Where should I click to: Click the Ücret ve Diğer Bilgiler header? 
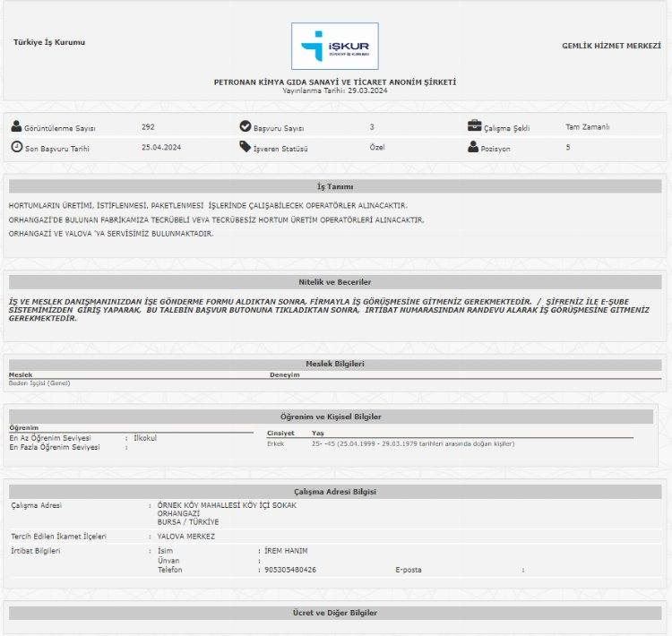coord(335,613)
